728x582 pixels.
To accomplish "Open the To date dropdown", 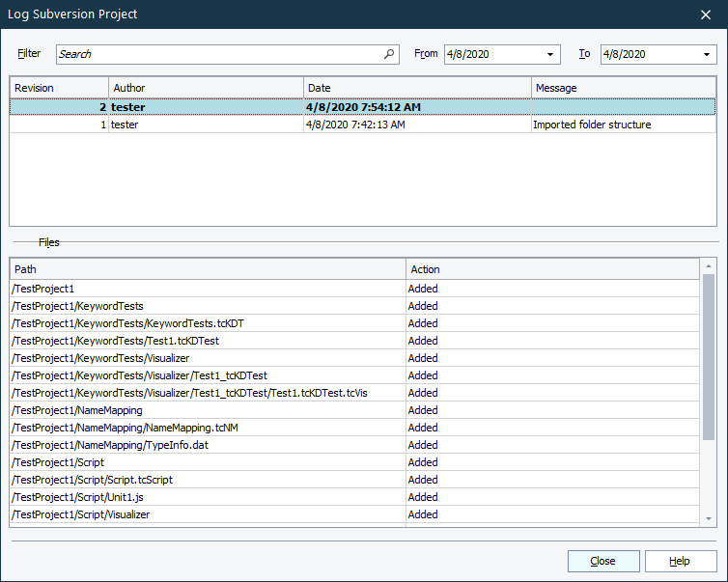I will point(708,55).
